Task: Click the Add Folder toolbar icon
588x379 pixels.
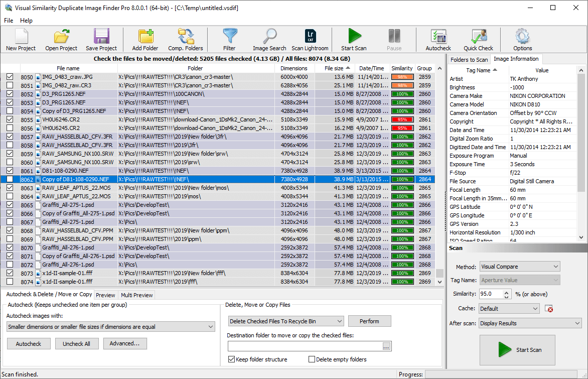Action: point(144,39)
